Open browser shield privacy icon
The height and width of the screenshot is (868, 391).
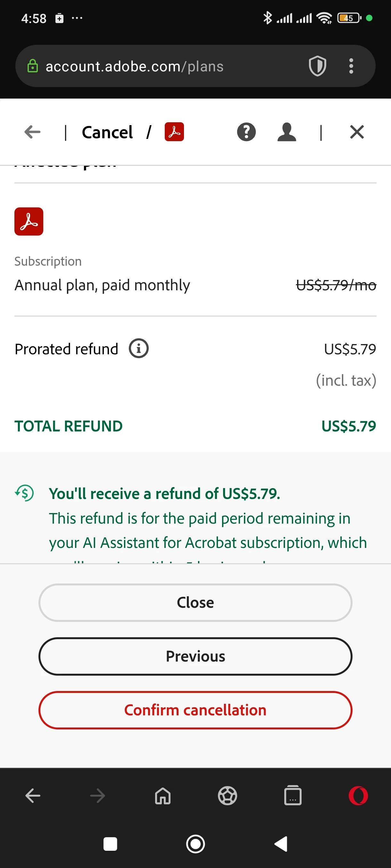tap(318, 66)
